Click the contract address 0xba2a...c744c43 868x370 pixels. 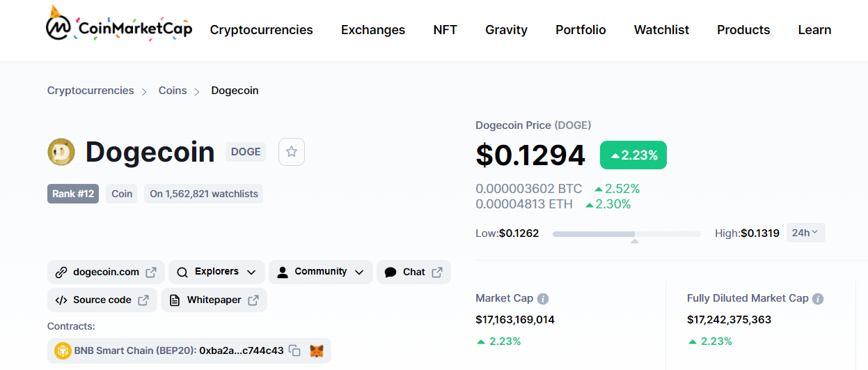tap(242, 350)
